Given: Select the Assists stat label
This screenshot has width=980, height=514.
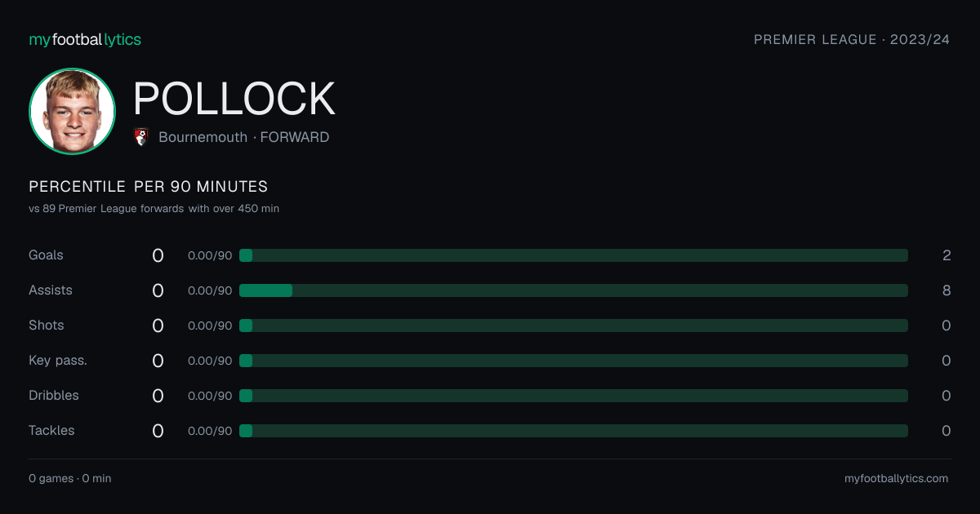Looking at the screenshot, I should [x=51, y=290].
